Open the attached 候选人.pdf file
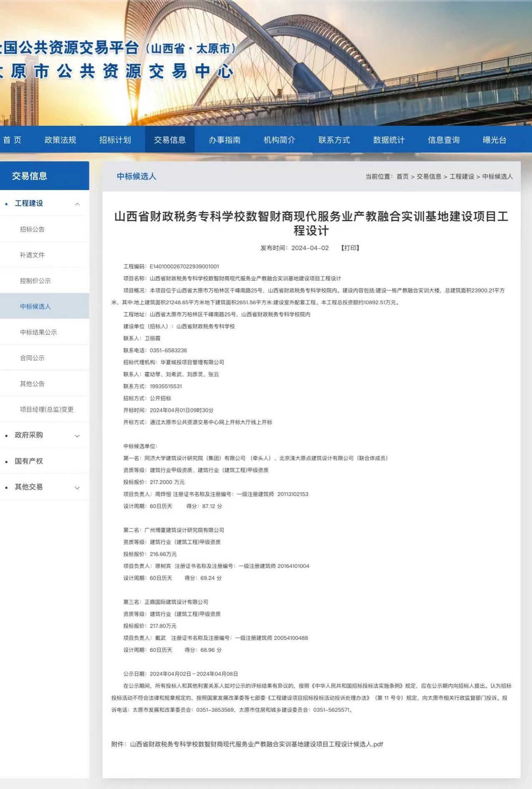 click(256, 744)
